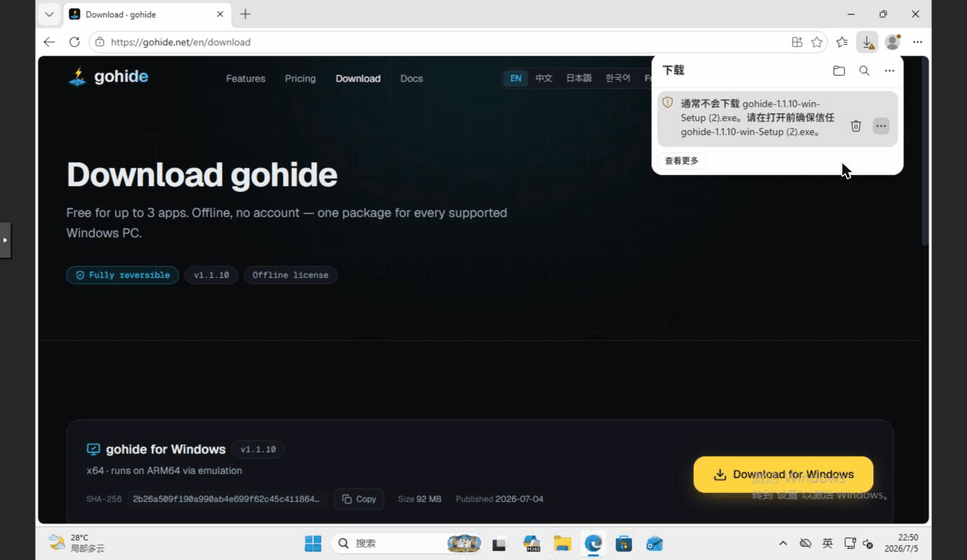This screenshot has width=967, height=560.
Task: Click the Download for Windows button
Action: pyautogui.click(x=784, y=475)
